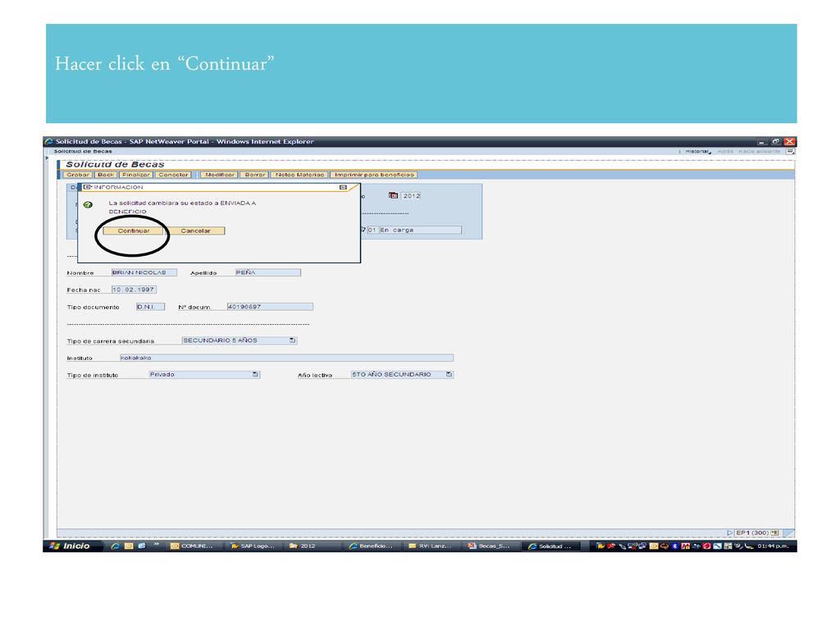Click the Fecha nac date field

134,290
